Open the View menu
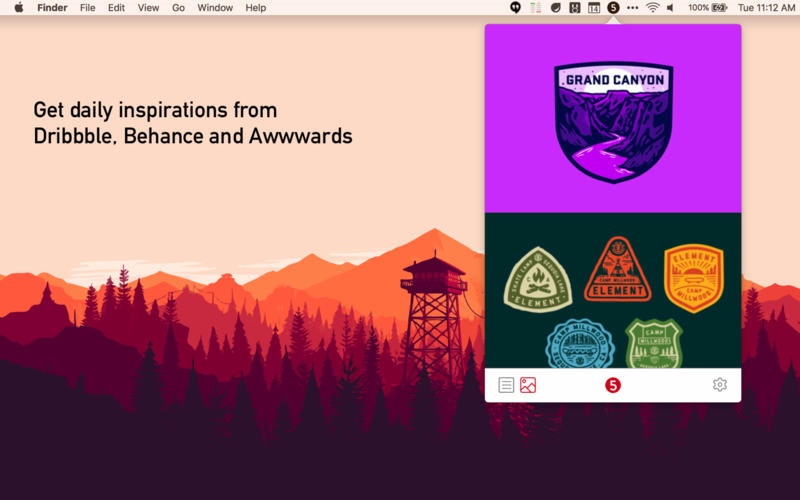 point(148,8)
